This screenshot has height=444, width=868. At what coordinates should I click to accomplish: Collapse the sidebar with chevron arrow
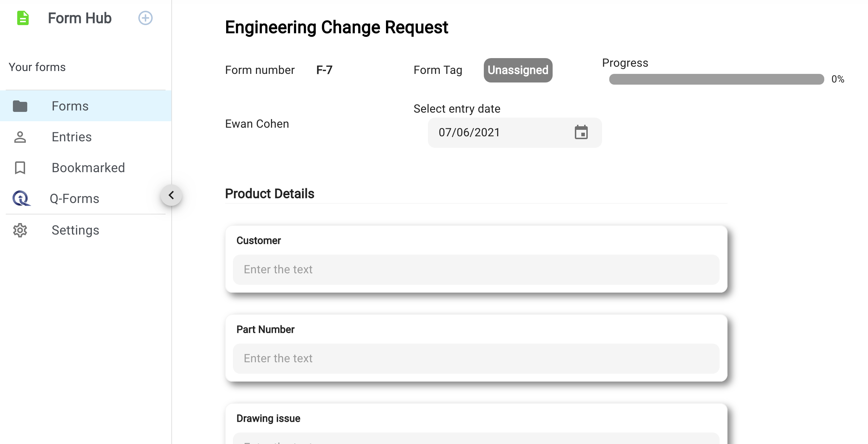(171, 195)
